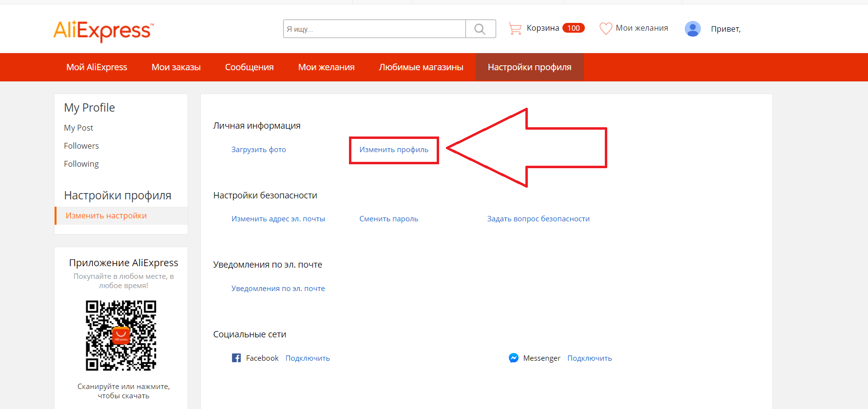Click Подключить next to Messenger

(x=590, y=358)
